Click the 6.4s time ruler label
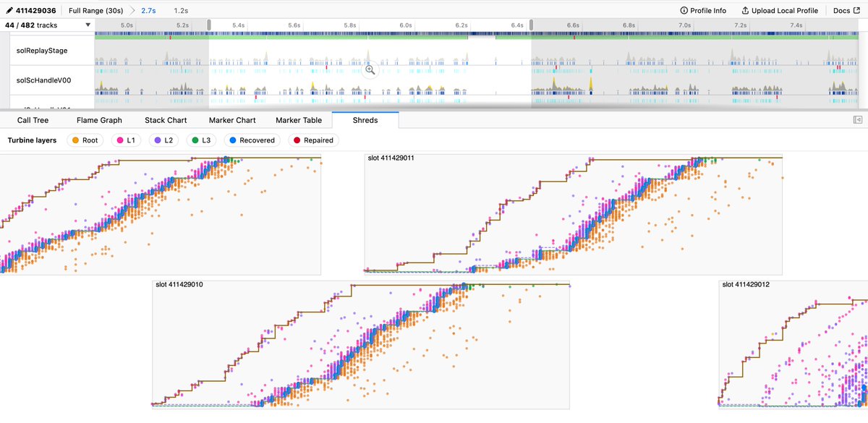The height and width of the screenshot is (423, 868). coord(517,25)
